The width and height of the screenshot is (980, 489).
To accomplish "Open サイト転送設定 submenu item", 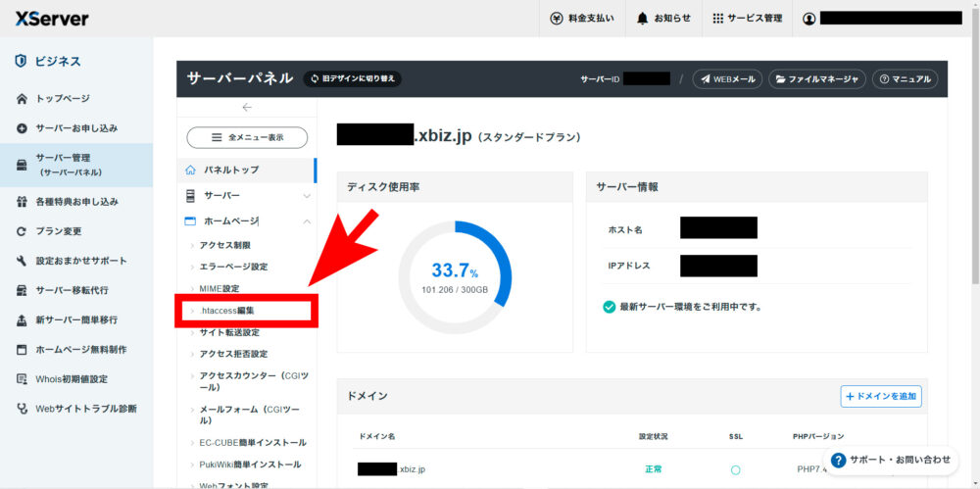I will coord(229,332).
